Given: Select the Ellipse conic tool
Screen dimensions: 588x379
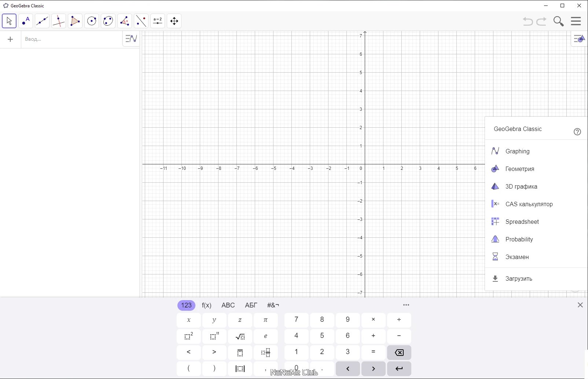Looking at the screenshot, I should [x=108, y=21].
